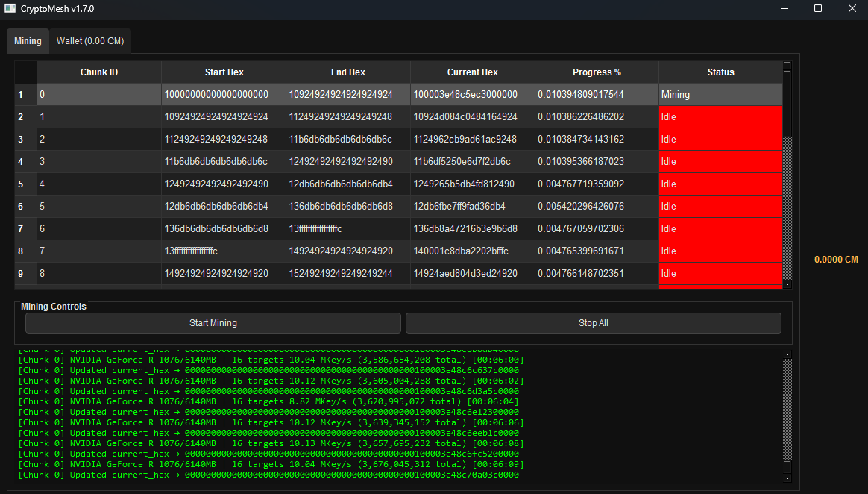Click the Status column header
Image resolution: width=868 pixels, height=494 pixels.
coord(720,72)
